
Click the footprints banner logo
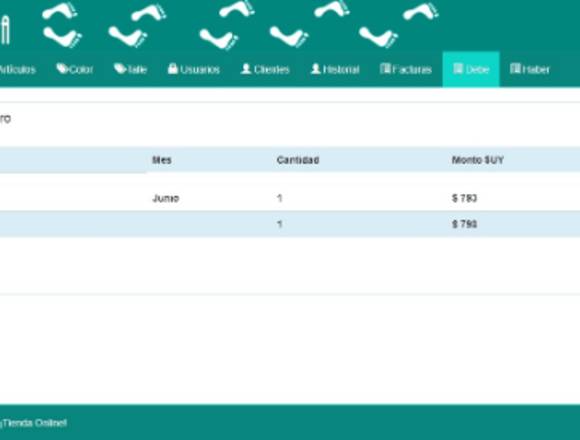tap(240, 24)
